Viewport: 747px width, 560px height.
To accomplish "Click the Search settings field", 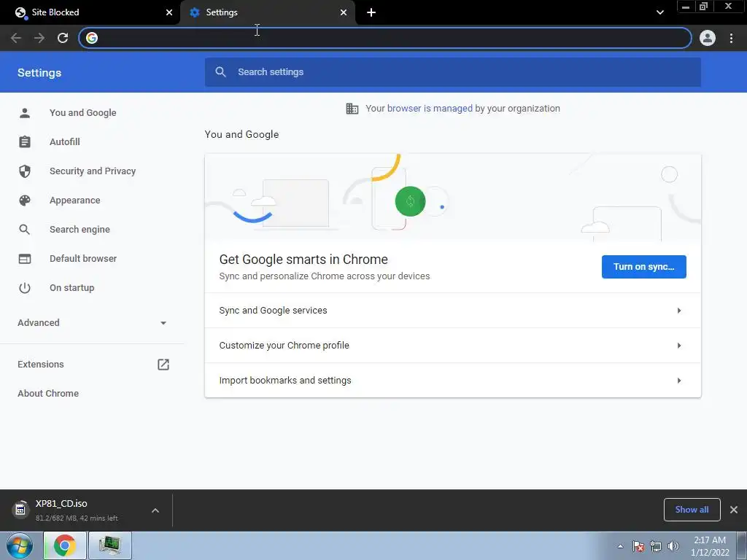I will click(452, 72).
